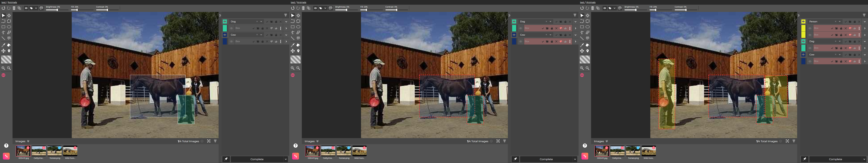The height and width of the screenshot is (163, 868).
Task: Collapse the Images strip in middle editor
Action: click(x=317, y=141)
